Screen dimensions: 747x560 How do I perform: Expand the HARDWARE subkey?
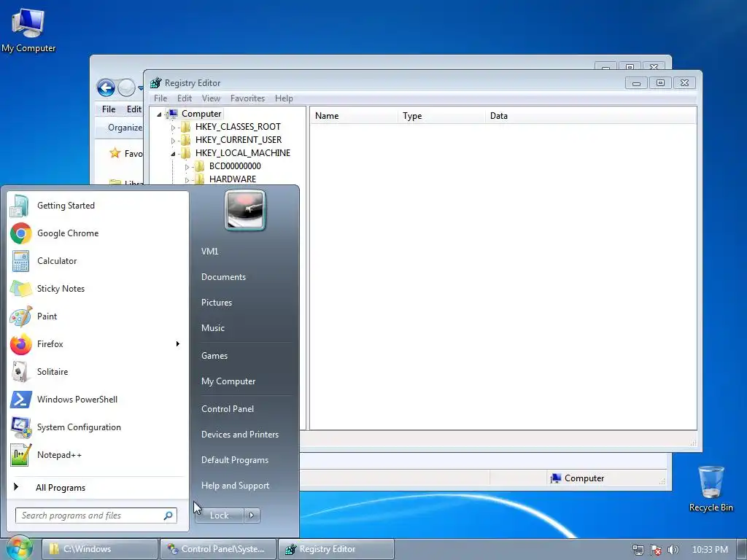[187, 179]
